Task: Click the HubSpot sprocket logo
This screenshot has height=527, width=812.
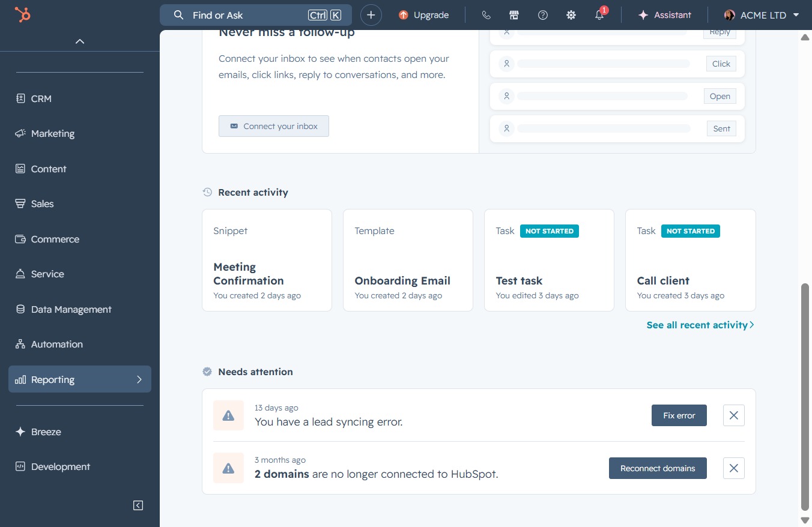Action: 22,15
